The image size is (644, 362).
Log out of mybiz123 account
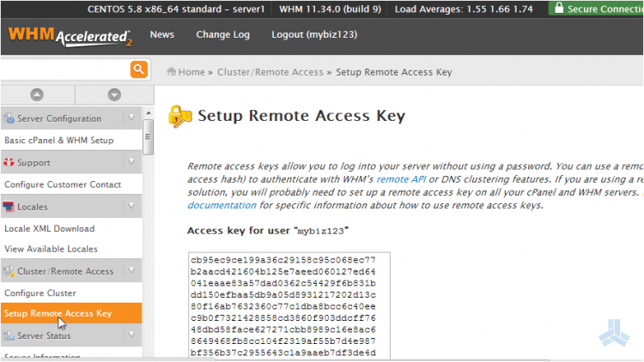click(x=314, y=34)
